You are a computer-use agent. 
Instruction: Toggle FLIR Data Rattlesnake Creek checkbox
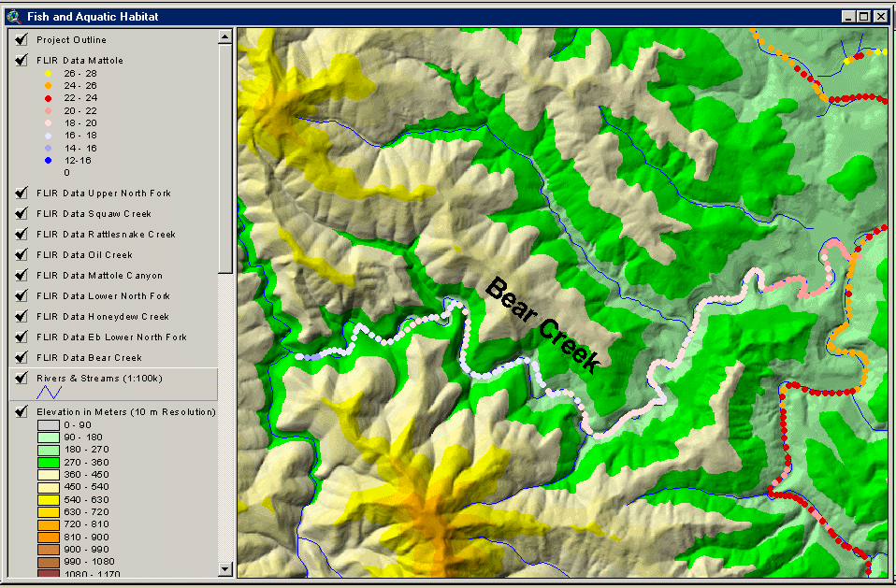(x=22, y=234)
